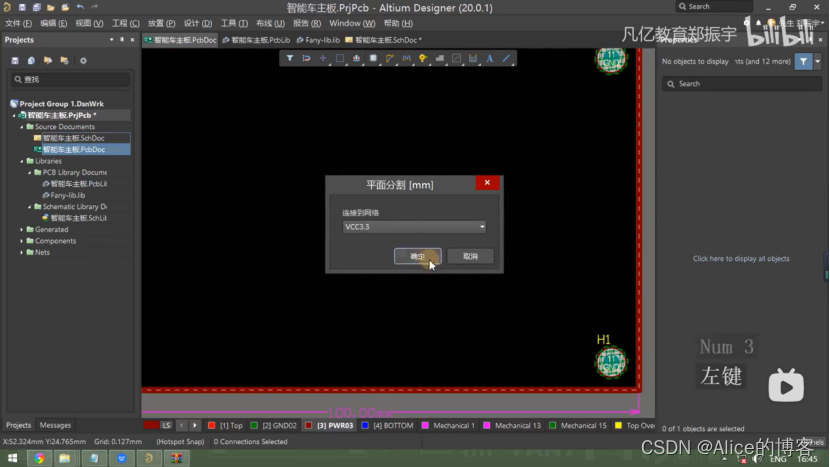
Task: Open the 布线 (U) menu
Action: coord(270,23)
